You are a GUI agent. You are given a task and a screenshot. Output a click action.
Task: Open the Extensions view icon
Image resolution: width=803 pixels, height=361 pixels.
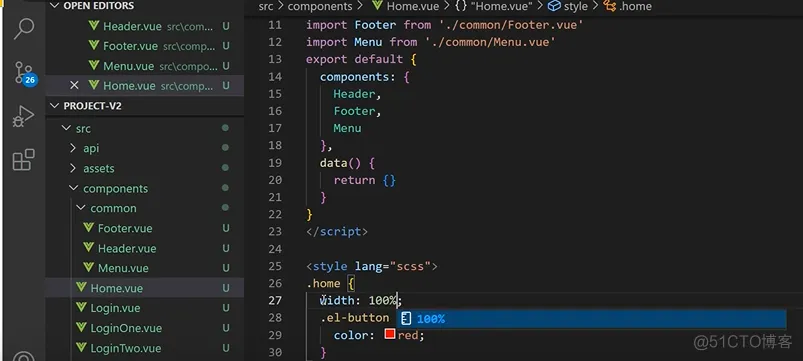coord(24,160)
